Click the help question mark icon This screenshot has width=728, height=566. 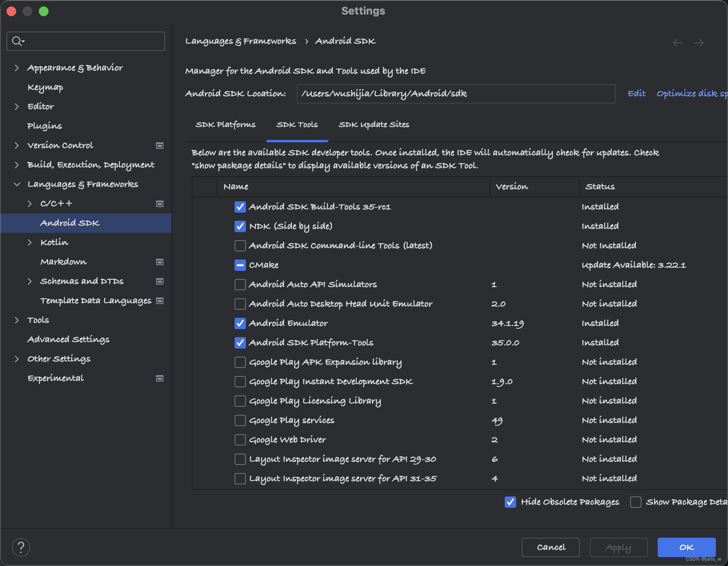(x=21, y=547)
